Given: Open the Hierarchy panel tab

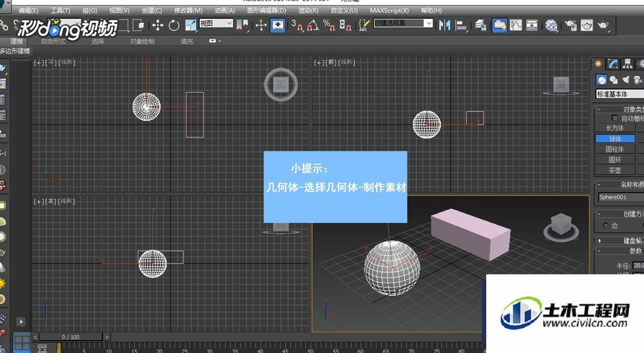Looking at the screenshot, I should 627,64.
